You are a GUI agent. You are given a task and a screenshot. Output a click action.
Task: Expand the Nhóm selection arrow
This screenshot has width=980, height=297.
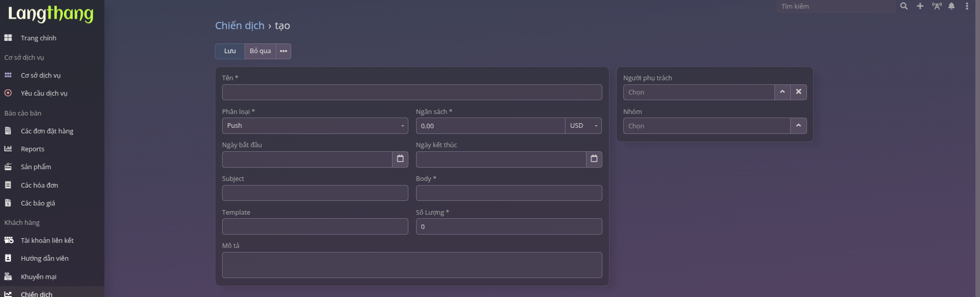(798, 126)
